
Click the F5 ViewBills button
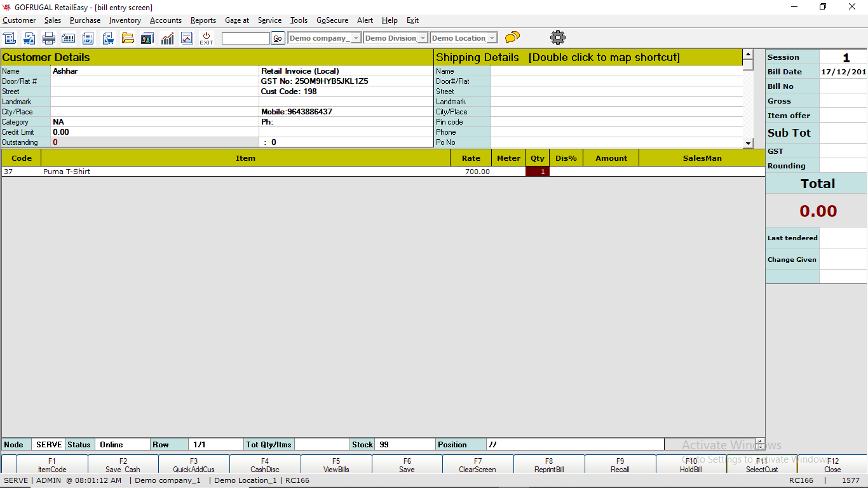tap(336, 465)
